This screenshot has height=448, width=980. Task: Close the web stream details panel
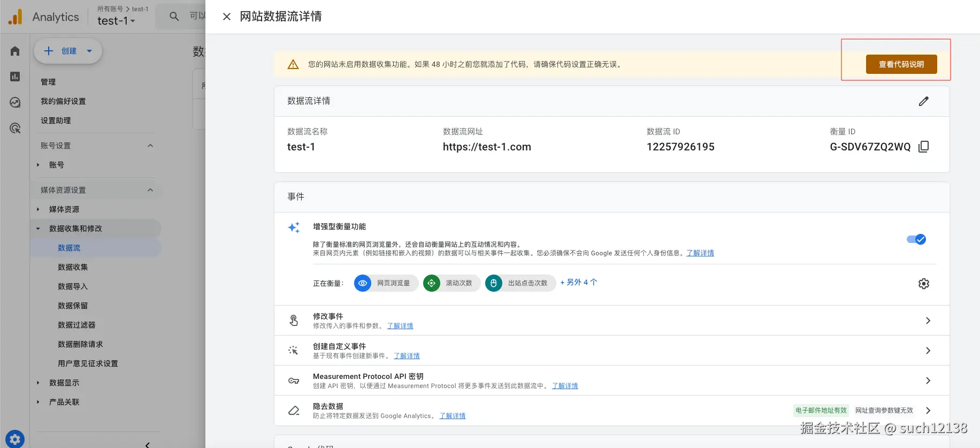tap(227, 17)
